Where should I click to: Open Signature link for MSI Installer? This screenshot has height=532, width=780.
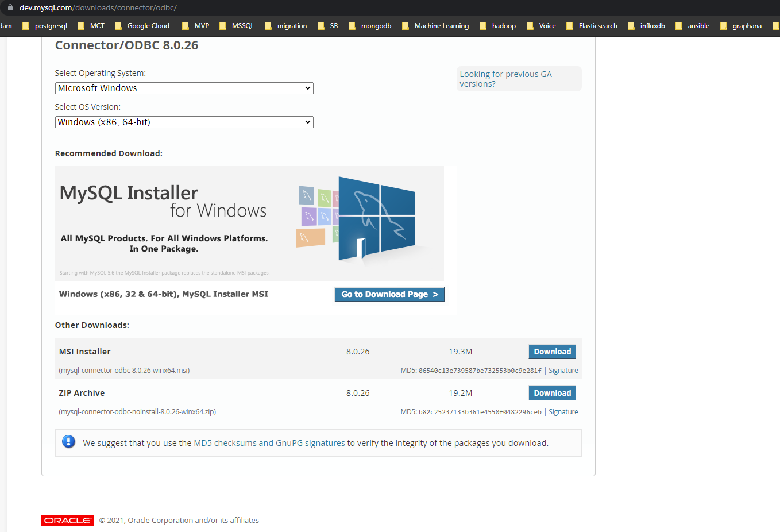[563, 371]
